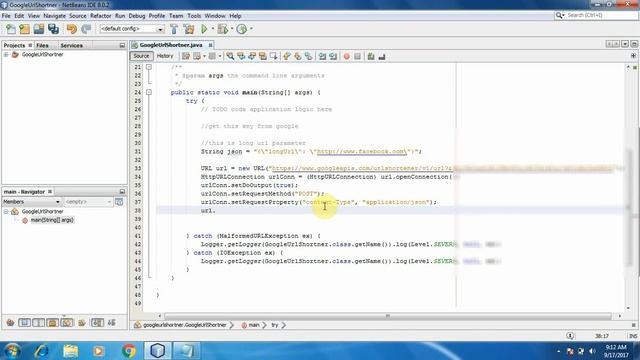This screenshot has width=640, height=360.
Task: Open the Members dropdown in Navigator
Action: [31, 202]
